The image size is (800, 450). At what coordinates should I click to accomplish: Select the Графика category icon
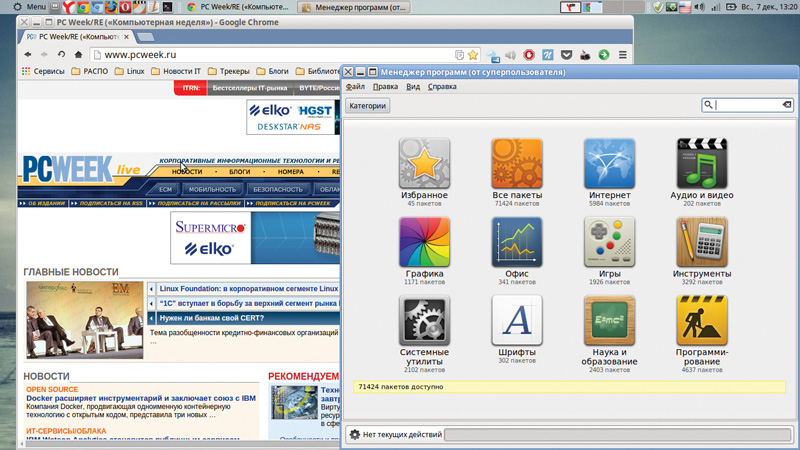[x=424, y=243]
